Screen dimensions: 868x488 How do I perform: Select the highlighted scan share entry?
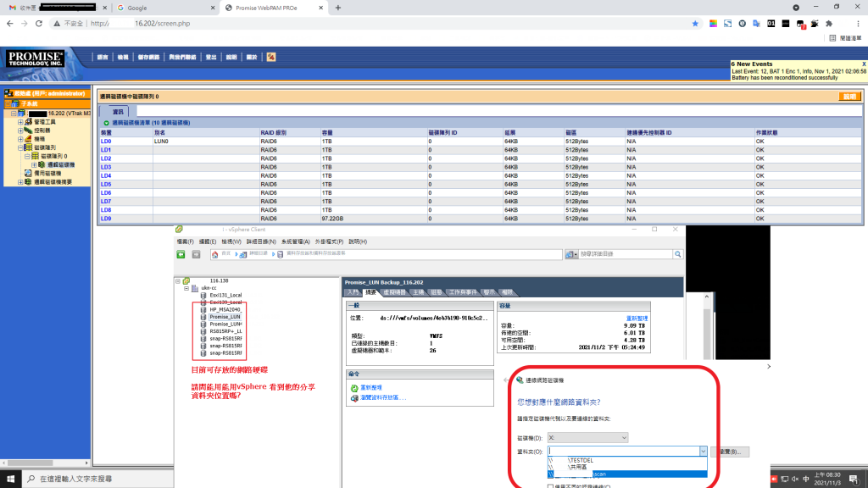627,474
